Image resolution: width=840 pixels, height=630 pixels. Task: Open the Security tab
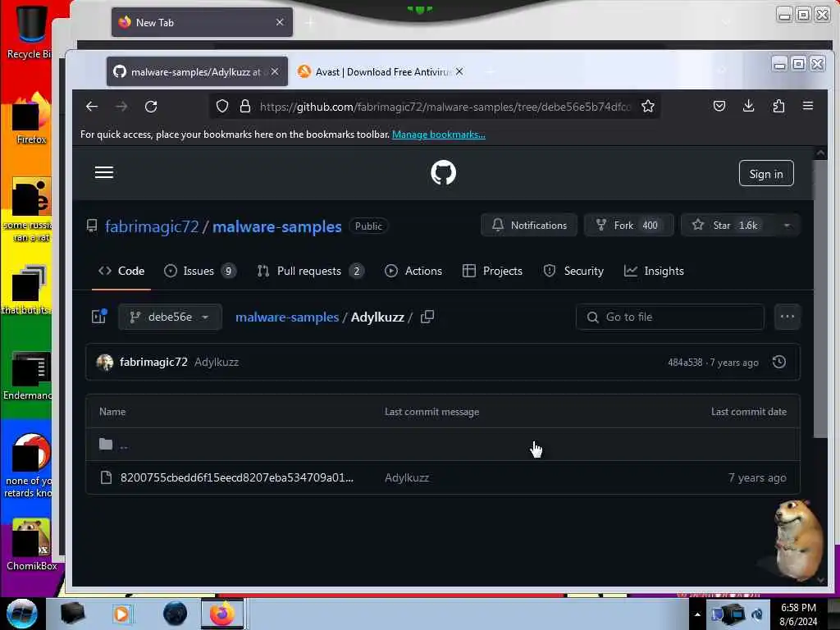click(573, 271)
